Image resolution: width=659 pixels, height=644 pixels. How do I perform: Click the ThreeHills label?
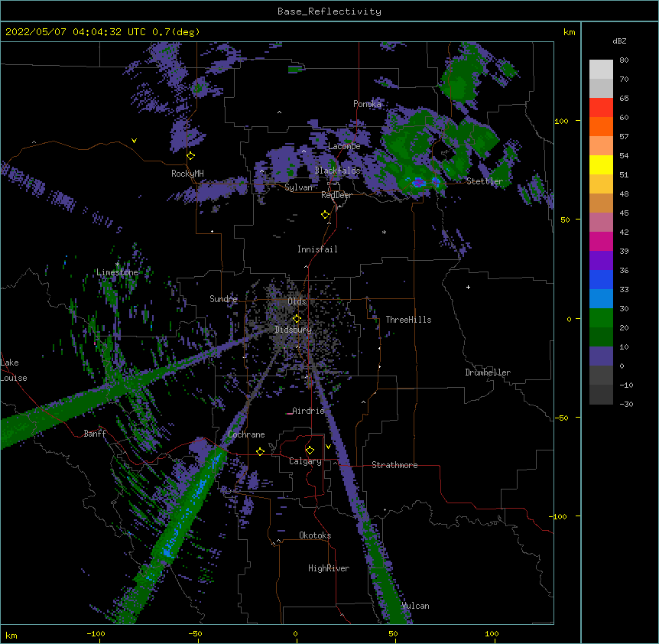pyautogui.click(x=408, y=320)
